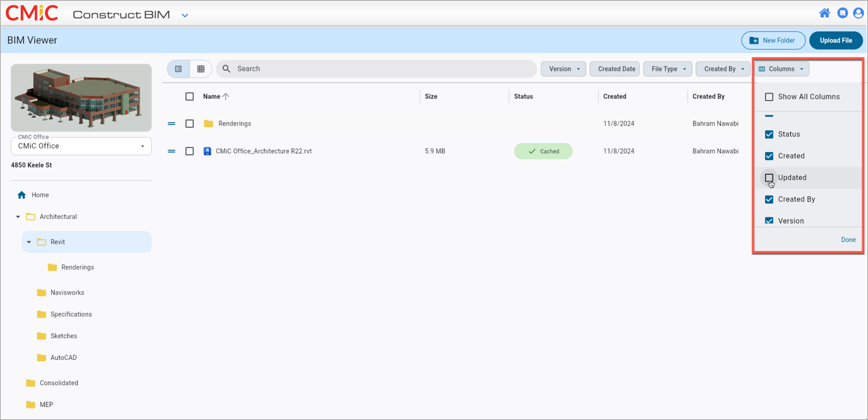Toggle the Columns dropdown button
868x420 pixels.
(781, 69)
